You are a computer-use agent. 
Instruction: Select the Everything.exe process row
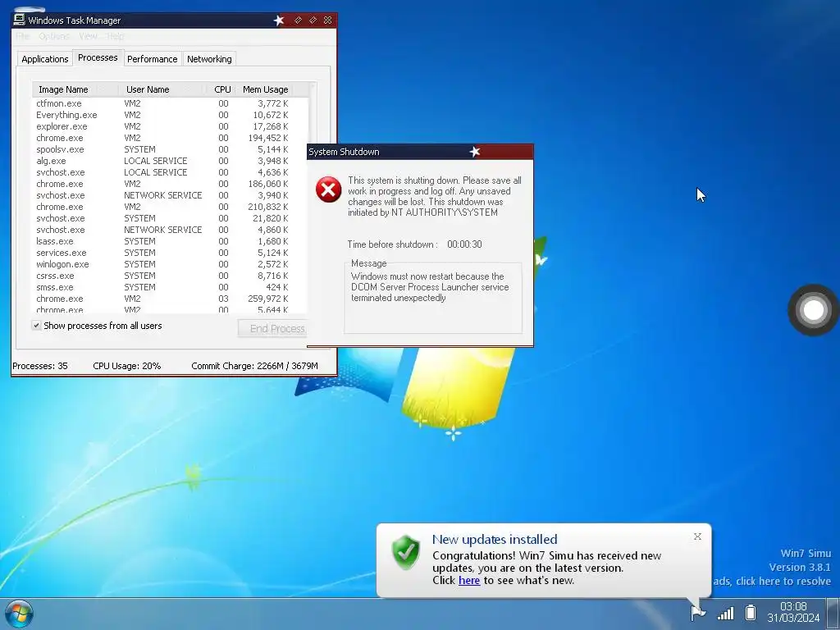(170, 115)
